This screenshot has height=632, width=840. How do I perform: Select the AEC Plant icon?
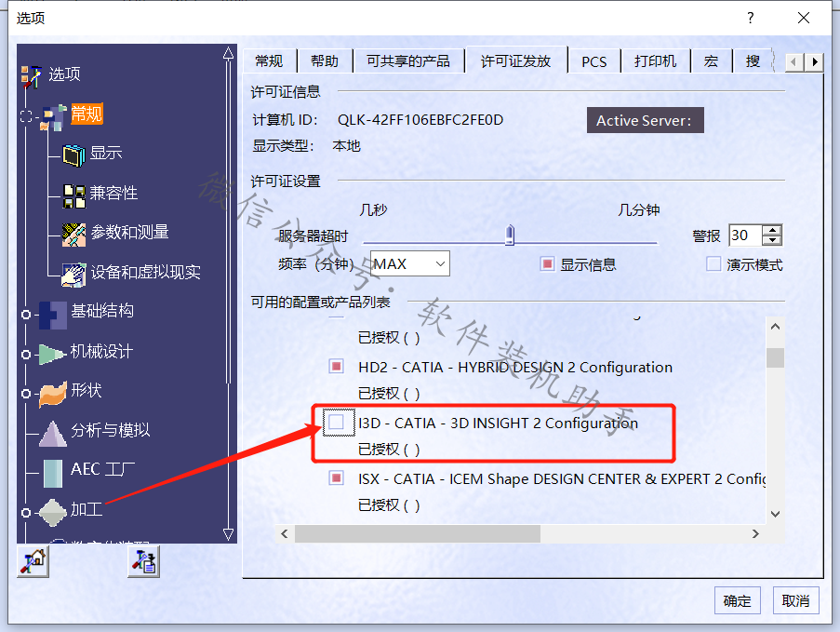52,474
